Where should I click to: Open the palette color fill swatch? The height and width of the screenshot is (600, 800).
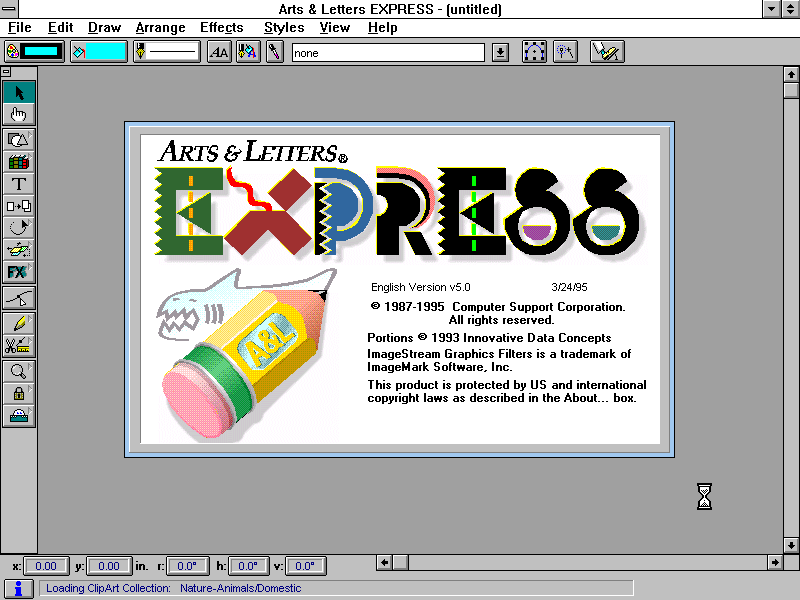coord(34,52)
